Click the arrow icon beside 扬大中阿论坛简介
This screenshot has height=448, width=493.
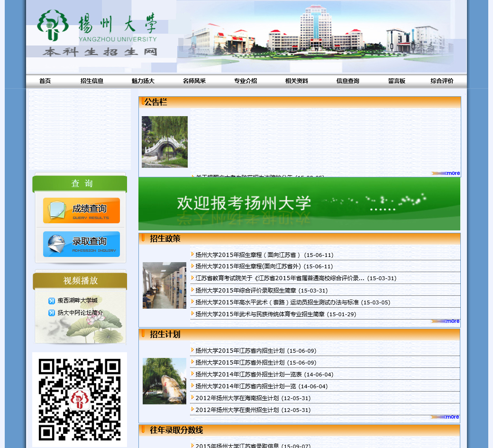coord(52,313)
